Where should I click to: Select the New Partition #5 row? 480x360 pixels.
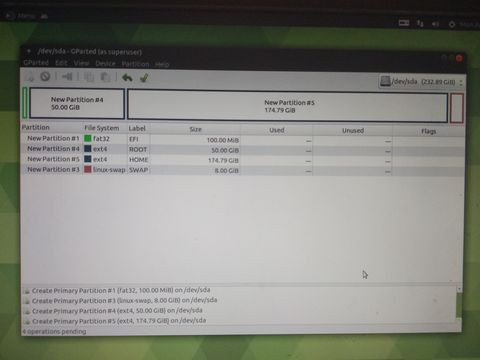click(242, 160)
